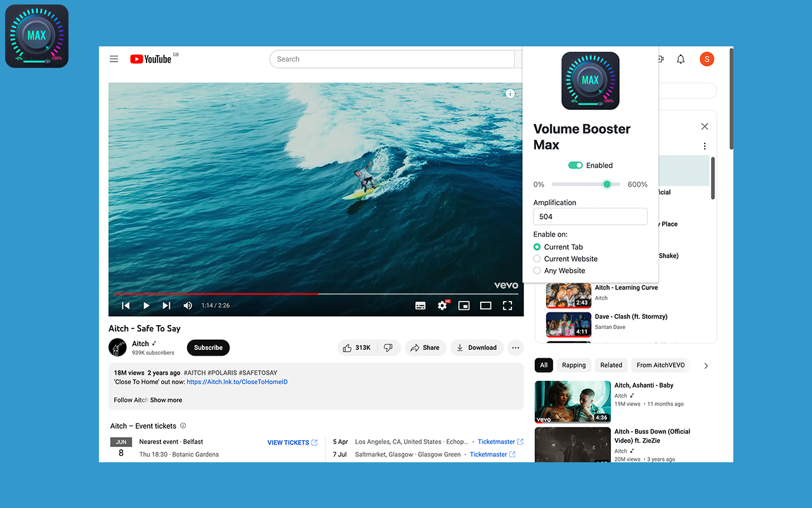Toggle the Enabled switch off
This screenshot has width=812, height=508.
[x=575, y=165]
